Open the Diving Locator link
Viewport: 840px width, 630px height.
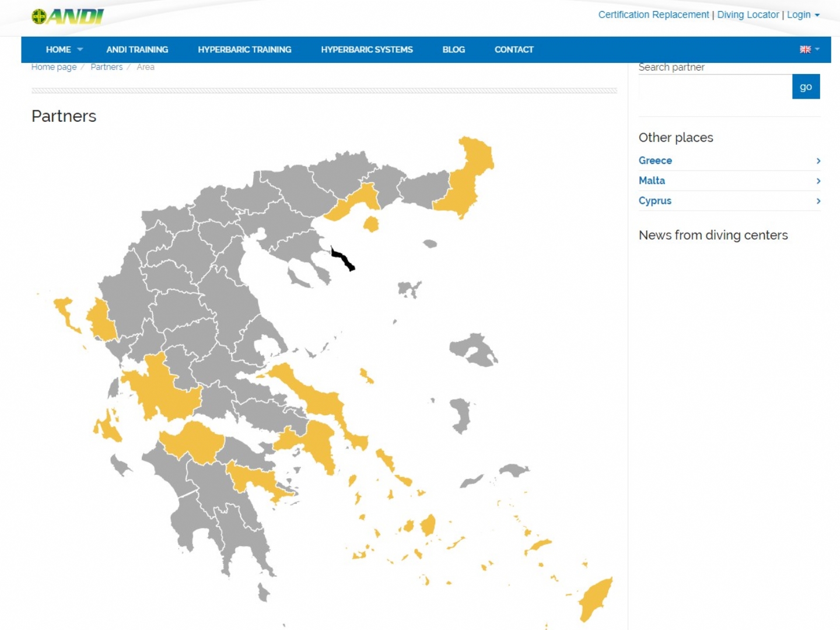[x=748, y=15]
